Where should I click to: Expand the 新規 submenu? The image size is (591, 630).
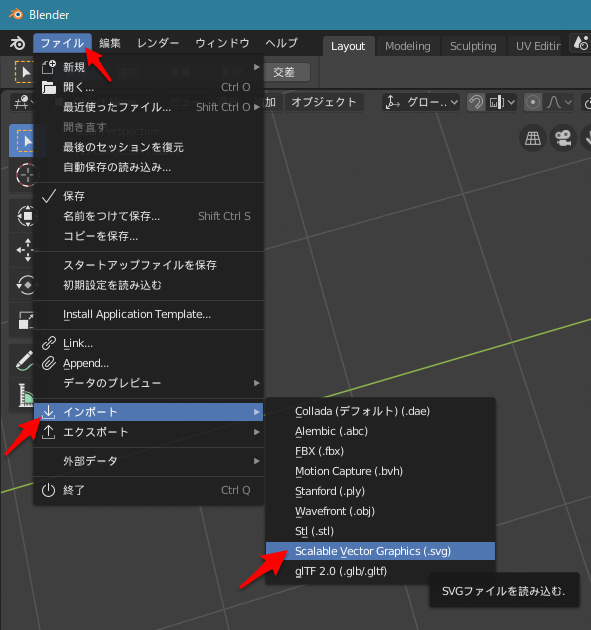(x=149, y=67)
